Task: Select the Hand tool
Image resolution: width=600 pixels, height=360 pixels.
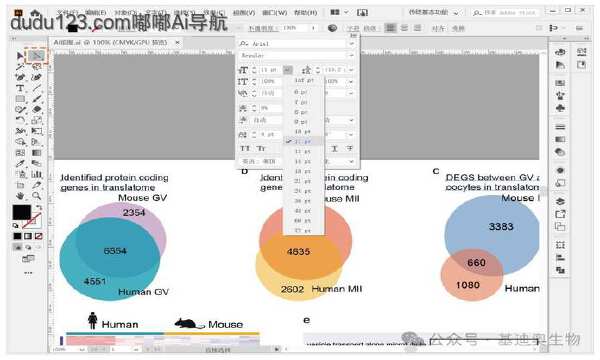Action: pyautogui.click(x=20, y=196)
